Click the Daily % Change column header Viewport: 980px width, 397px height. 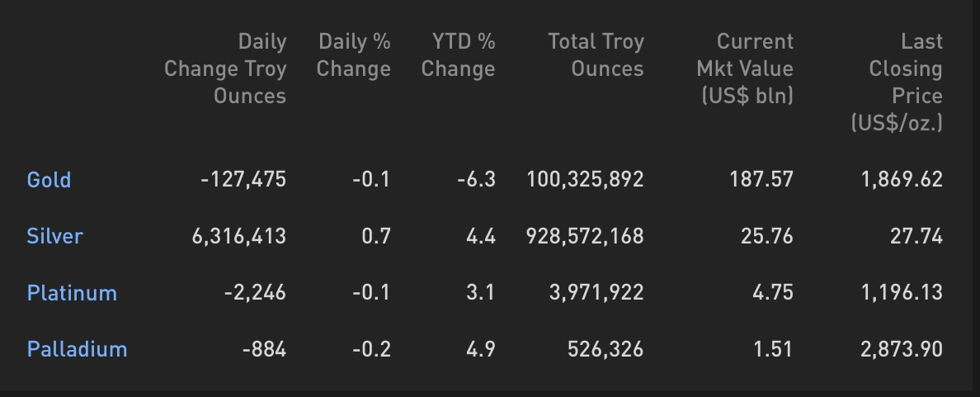tap(354, 55)
